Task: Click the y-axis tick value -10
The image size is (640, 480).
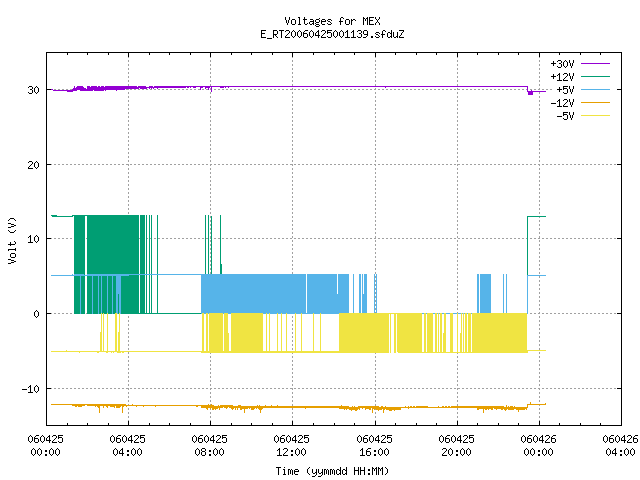Action: 31,389
